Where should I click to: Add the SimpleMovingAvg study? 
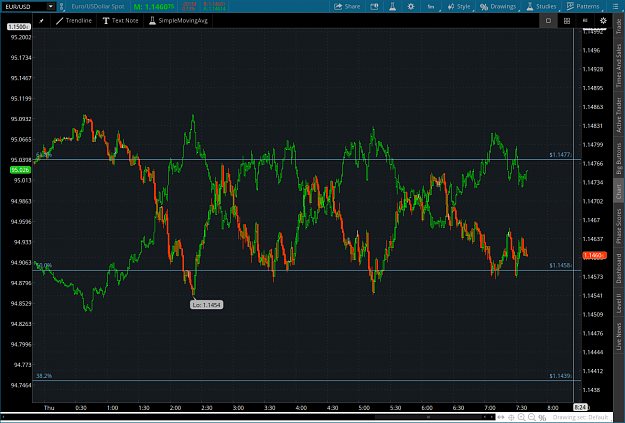[x=178, y=21]
